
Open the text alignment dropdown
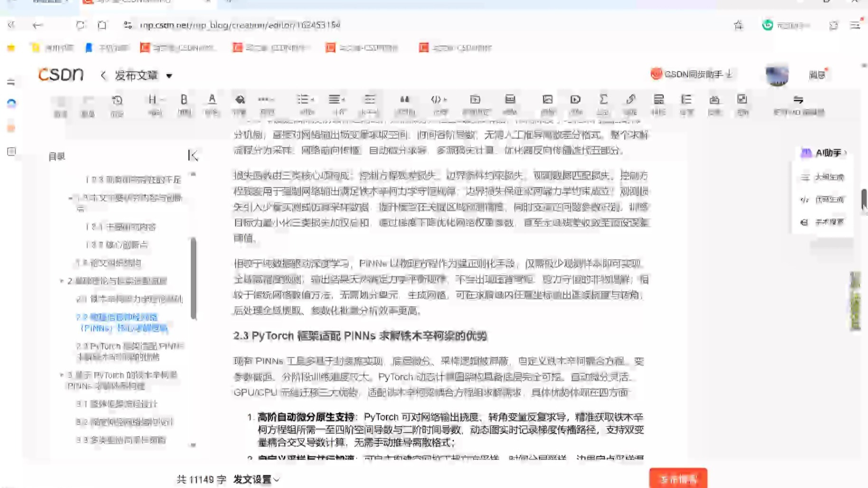click(337, 105)
